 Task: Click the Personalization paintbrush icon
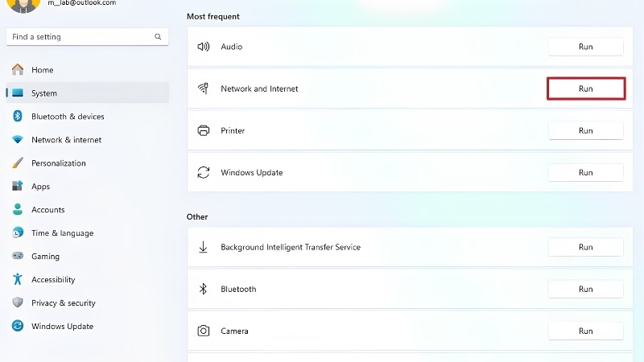[17, 163]
